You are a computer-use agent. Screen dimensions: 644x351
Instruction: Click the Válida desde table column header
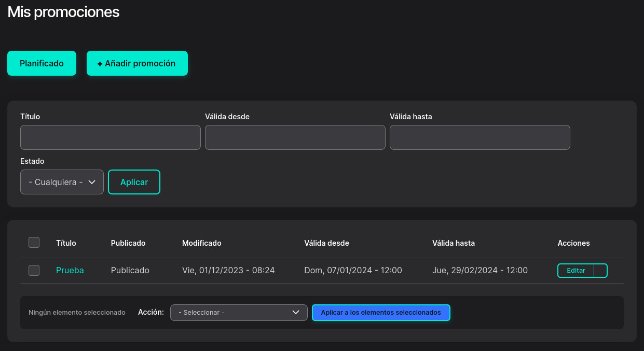[326, 243]
